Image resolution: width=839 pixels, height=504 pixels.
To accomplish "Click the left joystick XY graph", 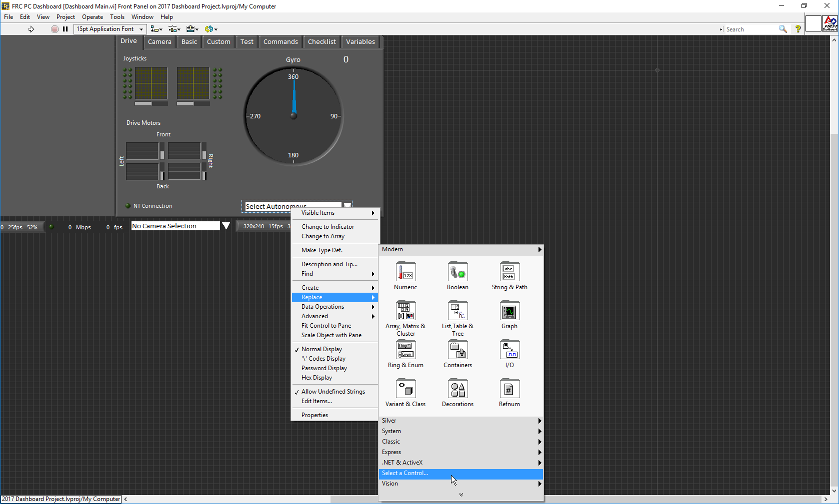I will point(151,83).
